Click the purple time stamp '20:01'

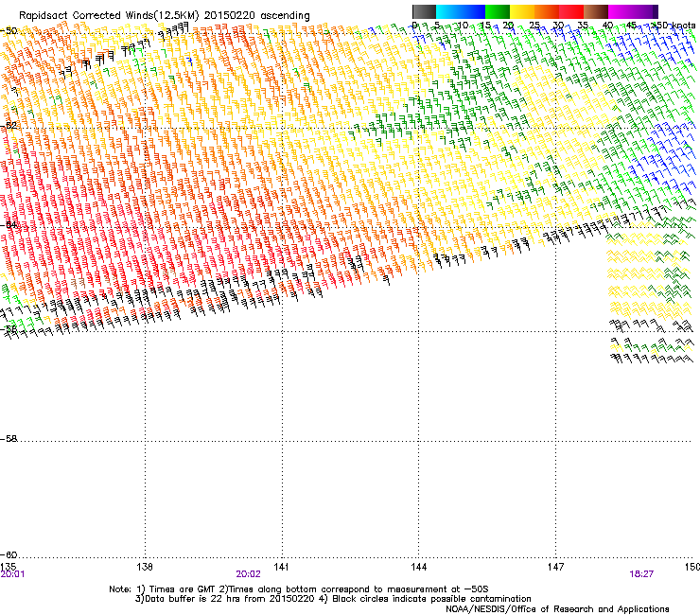[x=12, y=574]
